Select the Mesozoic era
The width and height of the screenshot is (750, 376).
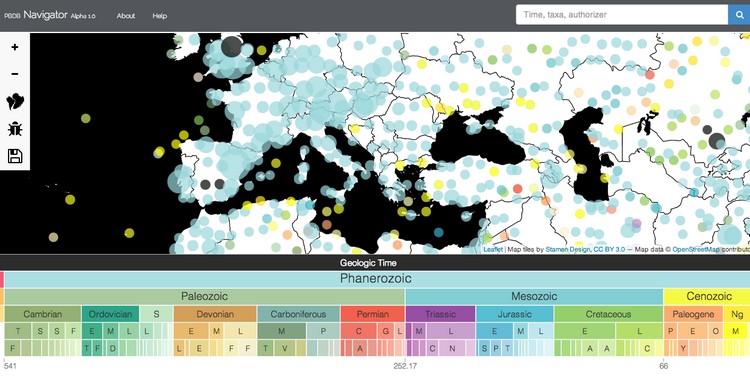pos(534,297)
